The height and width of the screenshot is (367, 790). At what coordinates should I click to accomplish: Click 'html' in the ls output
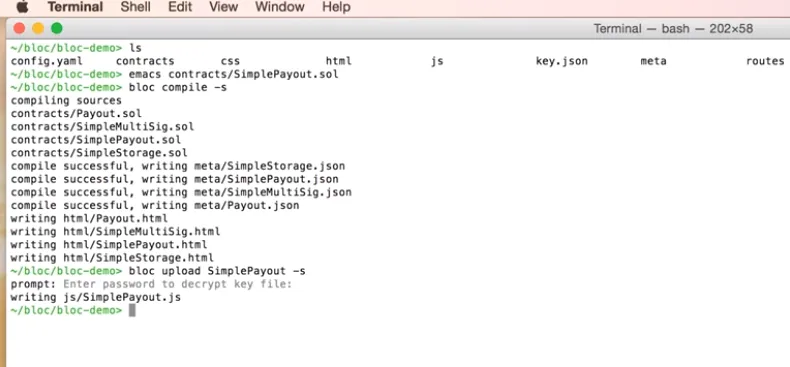tap(339, 62)
